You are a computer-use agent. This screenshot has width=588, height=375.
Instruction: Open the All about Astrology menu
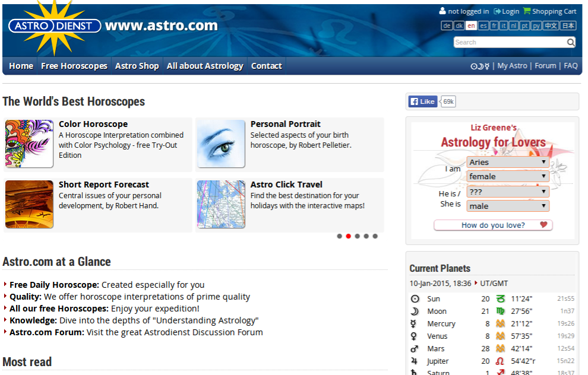[x=205, y=66]
